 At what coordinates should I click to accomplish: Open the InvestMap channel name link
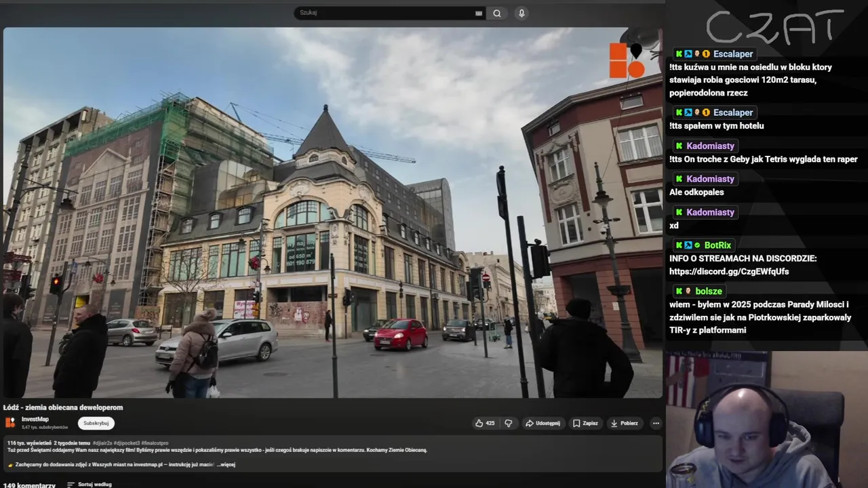(x=35, y=419)
